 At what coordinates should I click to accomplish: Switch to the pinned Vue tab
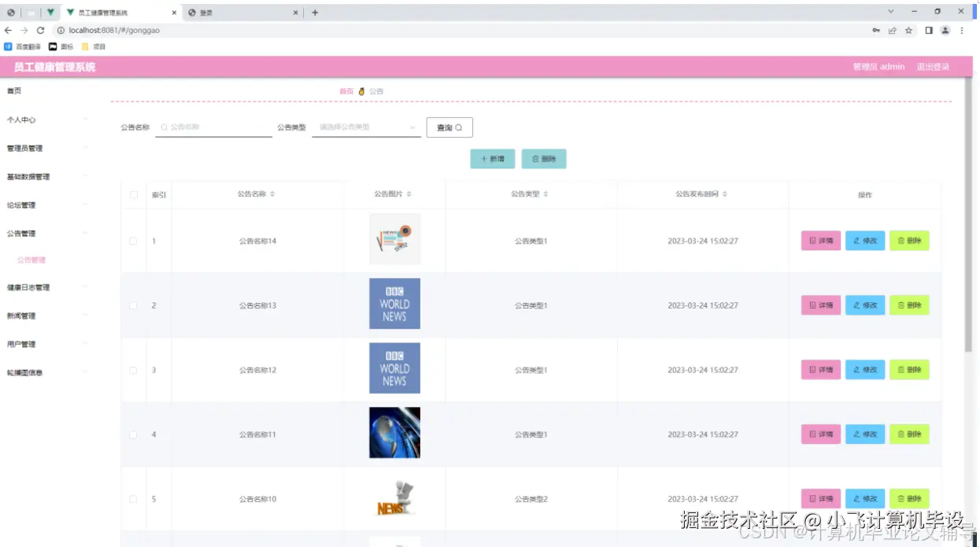[x=51, y=13]
